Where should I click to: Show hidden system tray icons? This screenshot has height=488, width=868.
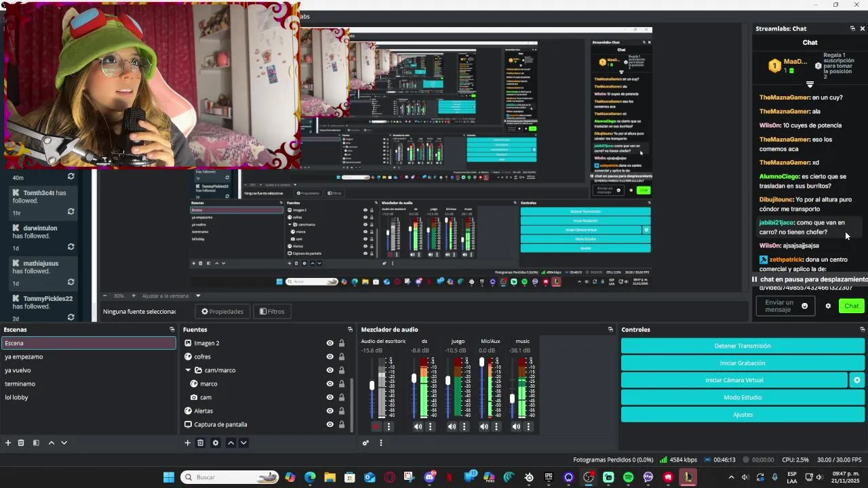[731, 477]
